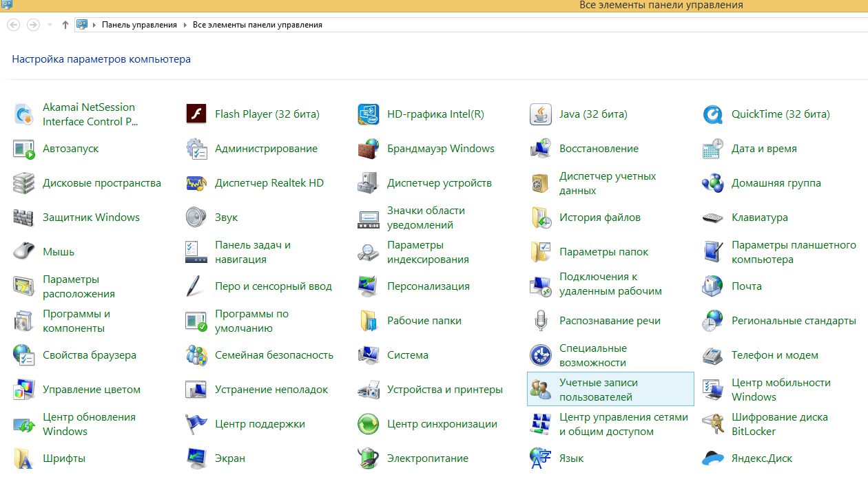Viewport: 868px width, 497px height.
Task: Open the Диспетчер устройств icon
Action: tap(369, 183)
